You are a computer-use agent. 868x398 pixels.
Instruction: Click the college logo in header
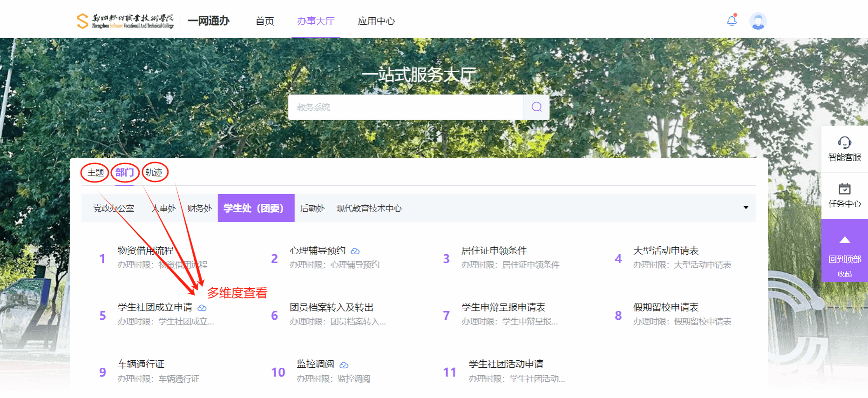(x=125, y=21)
